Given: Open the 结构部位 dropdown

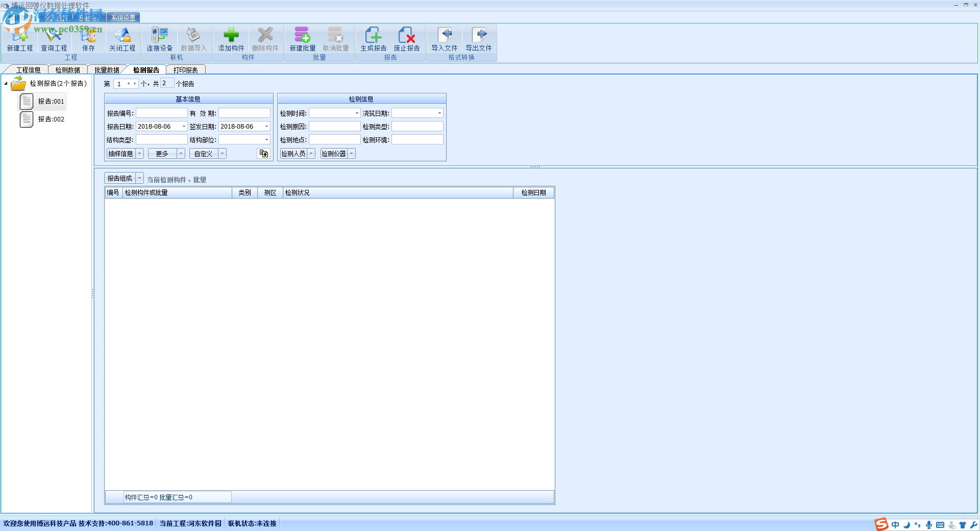Looking at the screenshot, I should click(x=266, y=139).
